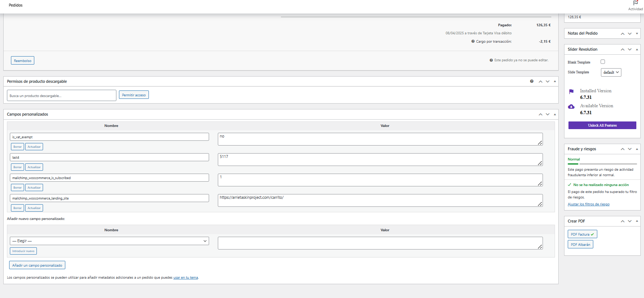Move Notas del Pedido panel up
The height and width of the screenshot is (298, 644).
tap(622, 34)
